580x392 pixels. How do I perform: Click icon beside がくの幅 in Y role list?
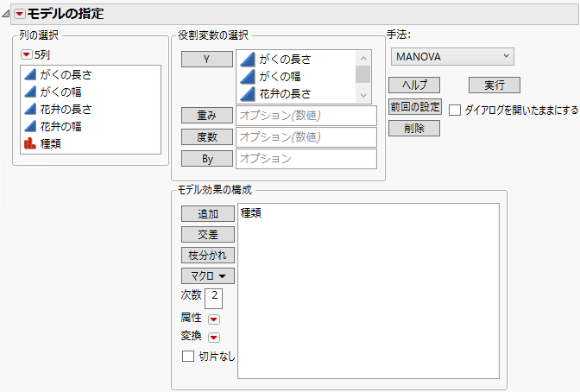[248, 76]
